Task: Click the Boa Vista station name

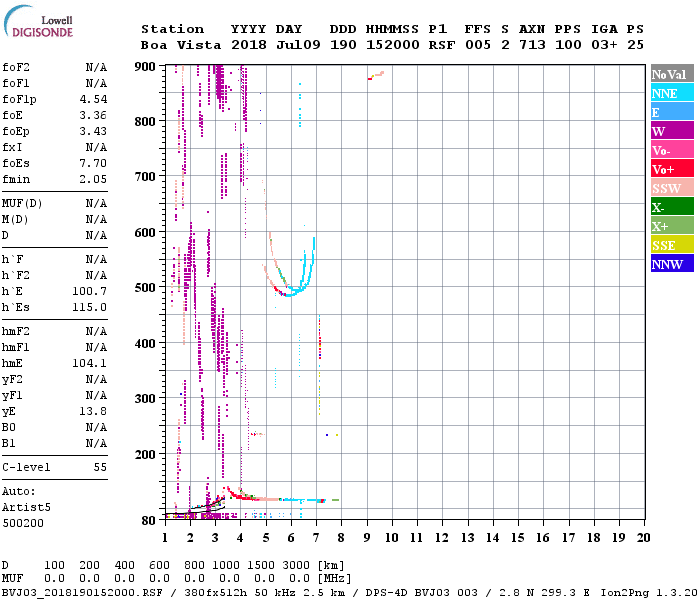Action: pos(181,45)
